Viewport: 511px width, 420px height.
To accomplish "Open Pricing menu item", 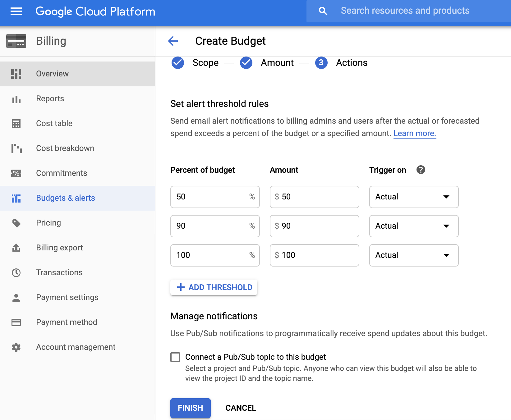I will click(x=78, y=223).
